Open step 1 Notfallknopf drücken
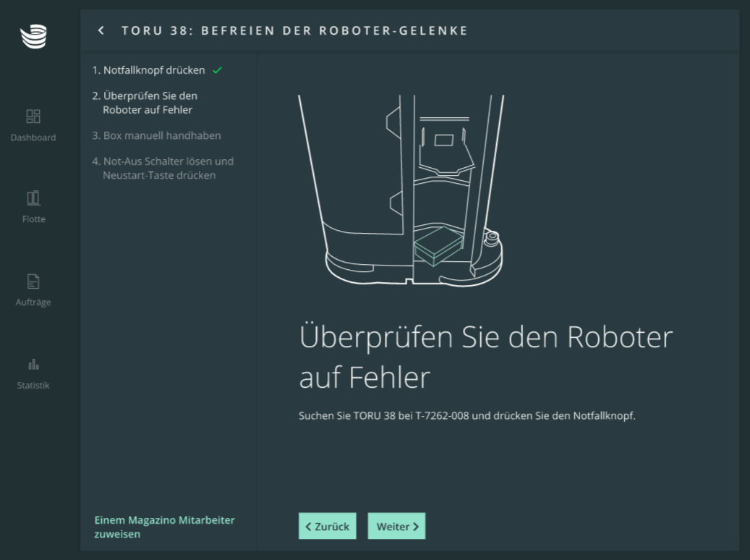750x560 pixels. coord(148,71)
